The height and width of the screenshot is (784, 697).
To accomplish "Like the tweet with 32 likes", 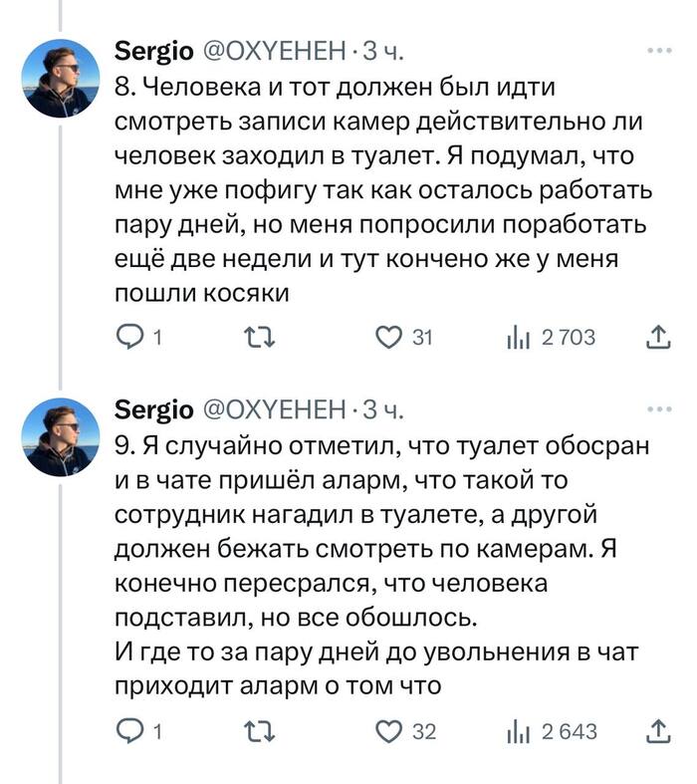I will 388,732.
